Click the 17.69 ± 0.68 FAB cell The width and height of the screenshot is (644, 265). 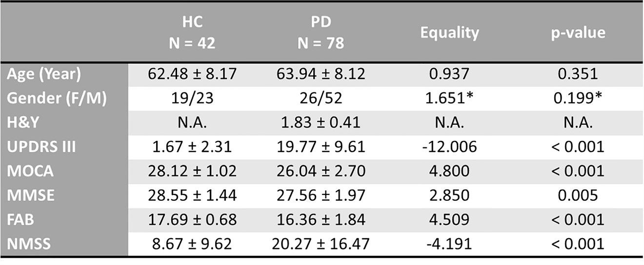(x=192, y=219)
